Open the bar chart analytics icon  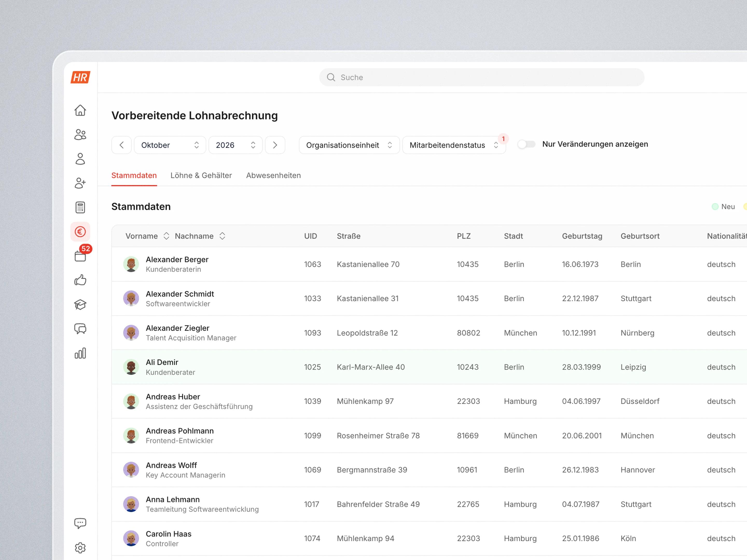80,353
